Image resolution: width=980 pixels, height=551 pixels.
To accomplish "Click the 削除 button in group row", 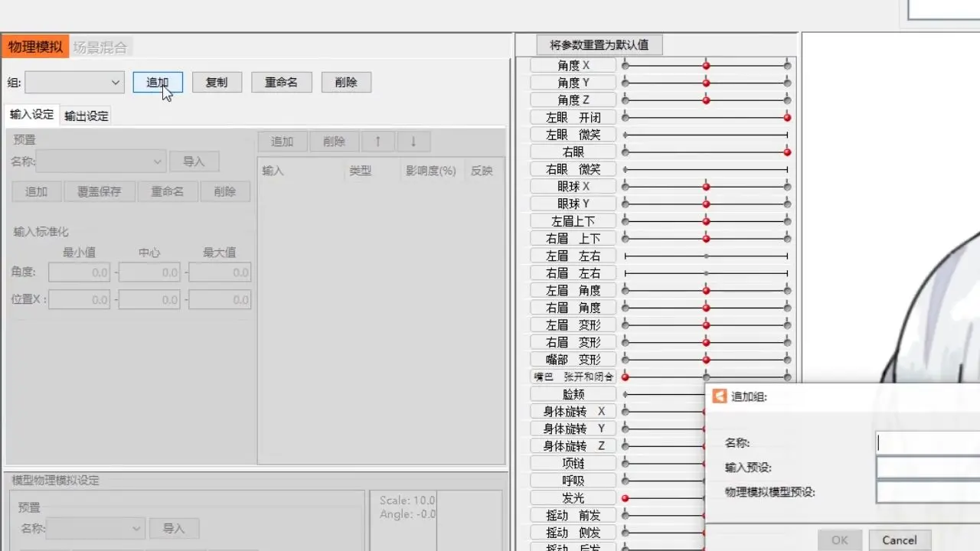I will coord(346,82).
